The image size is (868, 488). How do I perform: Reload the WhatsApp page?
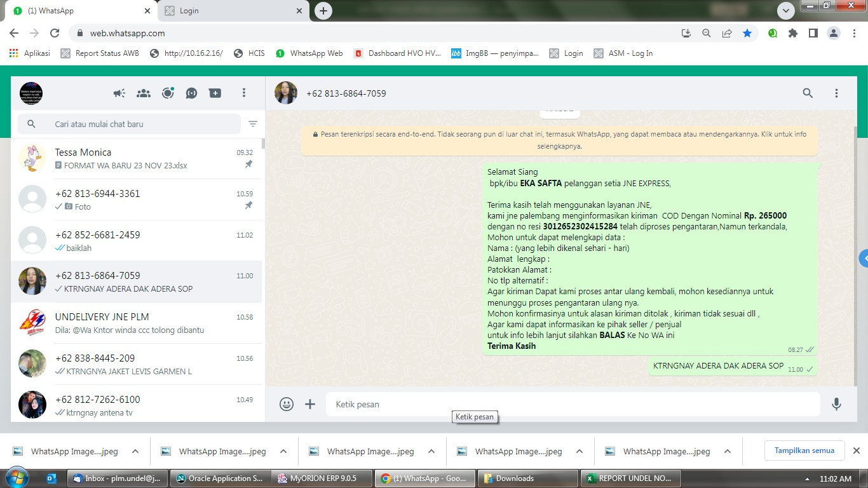coord(55,33)
